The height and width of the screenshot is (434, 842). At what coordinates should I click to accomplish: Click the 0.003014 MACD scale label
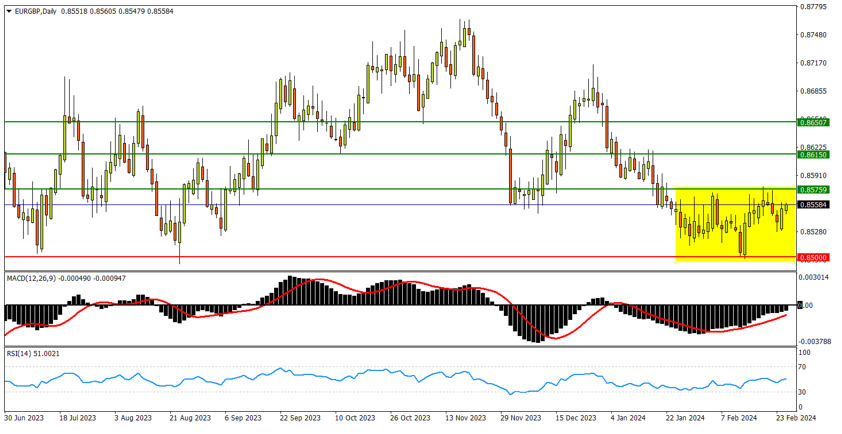[815, 276]
